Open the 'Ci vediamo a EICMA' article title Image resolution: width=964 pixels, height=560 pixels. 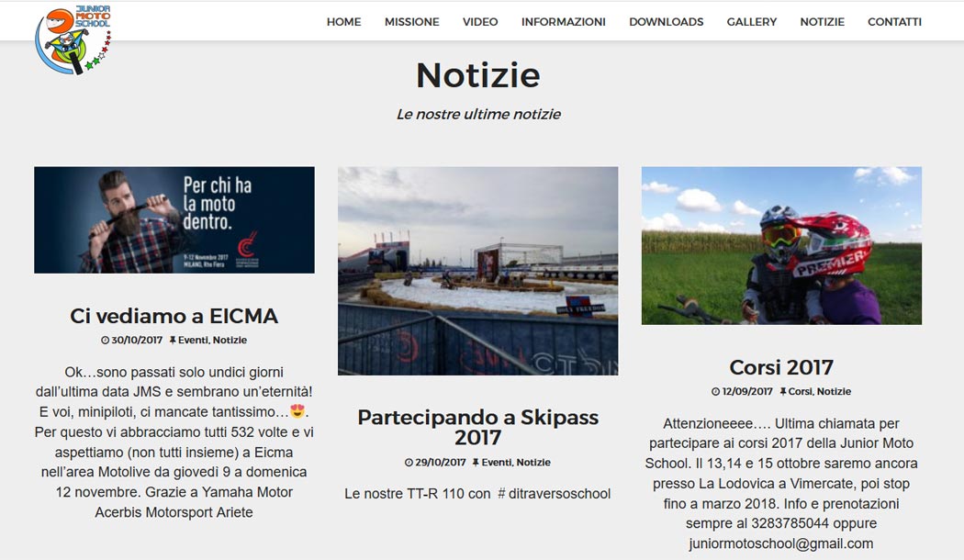(174, 316)
